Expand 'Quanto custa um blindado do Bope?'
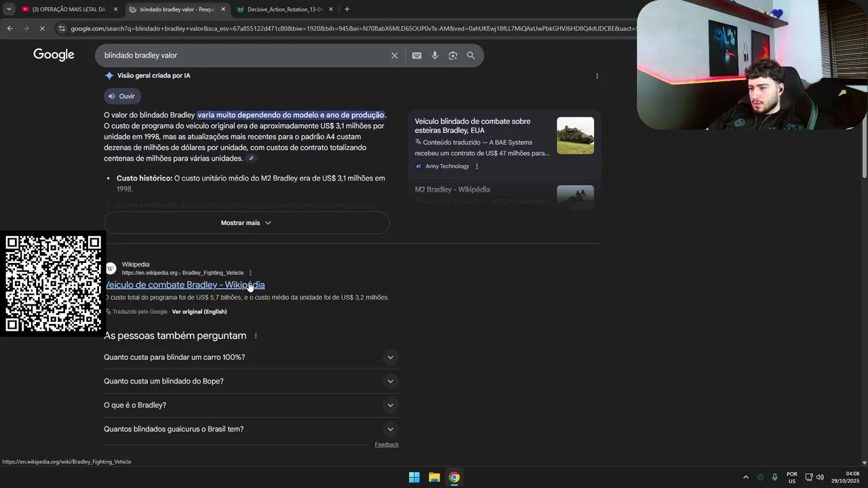 pyautogui.click(x=251, y=381)
